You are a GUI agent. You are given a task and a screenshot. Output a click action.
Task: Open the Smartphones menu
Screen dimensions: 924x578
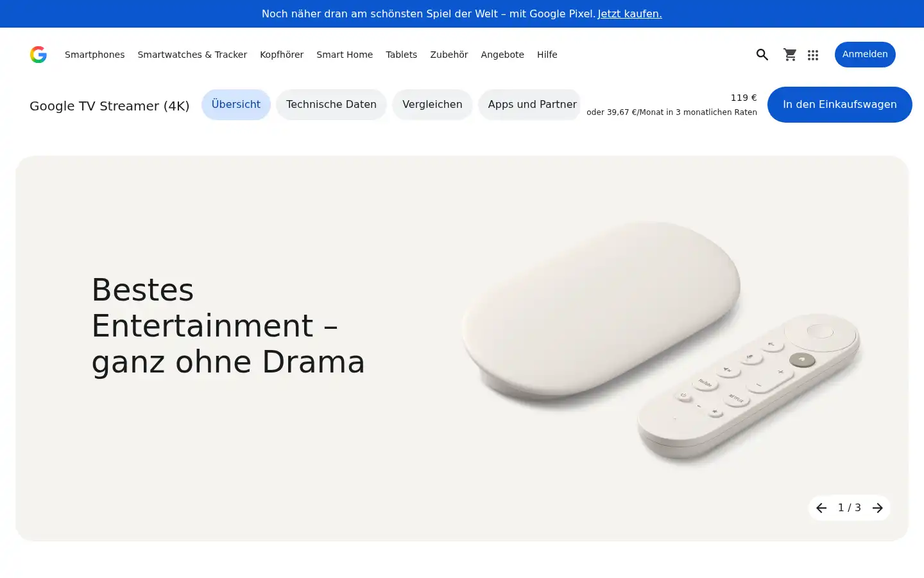tap(95, 55)
